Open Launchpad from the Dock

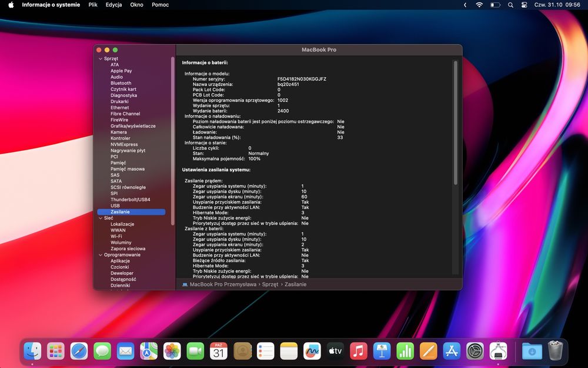tap(56, 352)
